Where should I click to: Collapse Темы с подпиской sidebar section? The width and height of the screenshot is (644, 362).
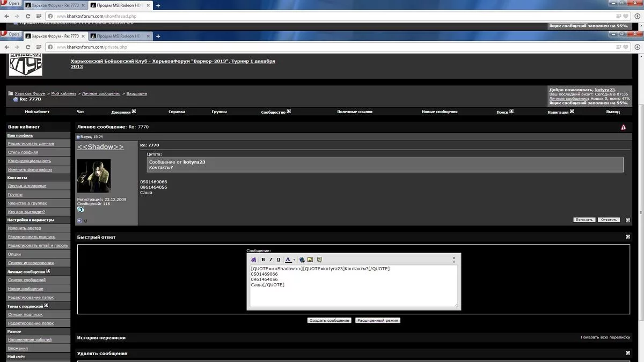point(46,306)
